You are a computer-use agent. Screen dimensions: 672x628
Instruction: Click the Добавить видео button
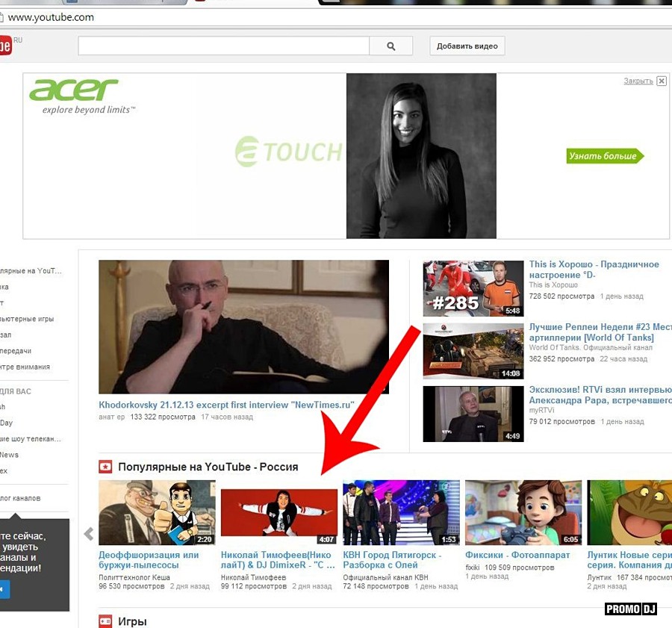pos(467,46)
